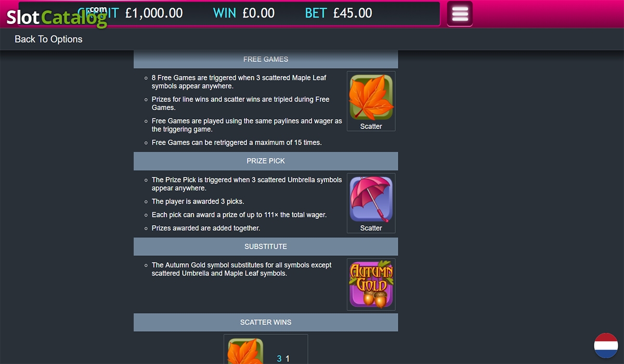The height and width of the screenshot is (364, 624).
Task: Click the pink Umbrella scatter icon
Action: [371, 199]
